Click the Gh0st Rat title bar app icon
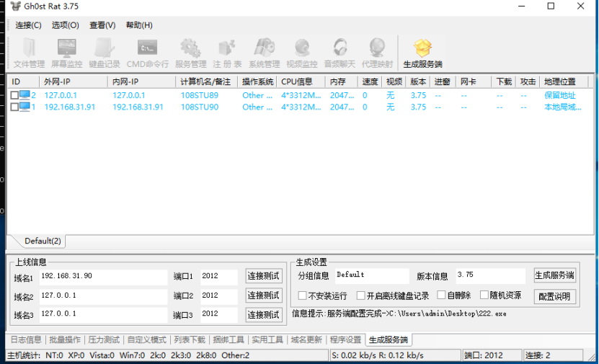Image resolution: width=599 pixels, height=364 pixels. [15, 6]
